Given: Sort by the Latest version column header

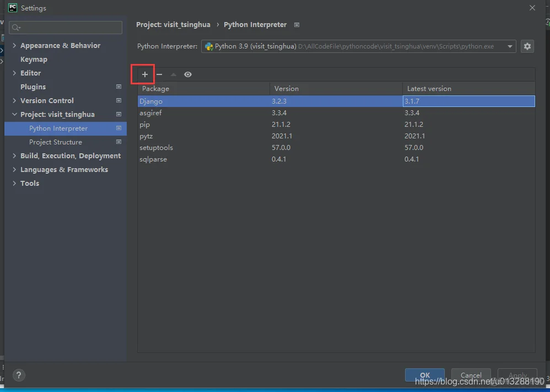Looking at the screenshot, I should click(x=468, y=89).
